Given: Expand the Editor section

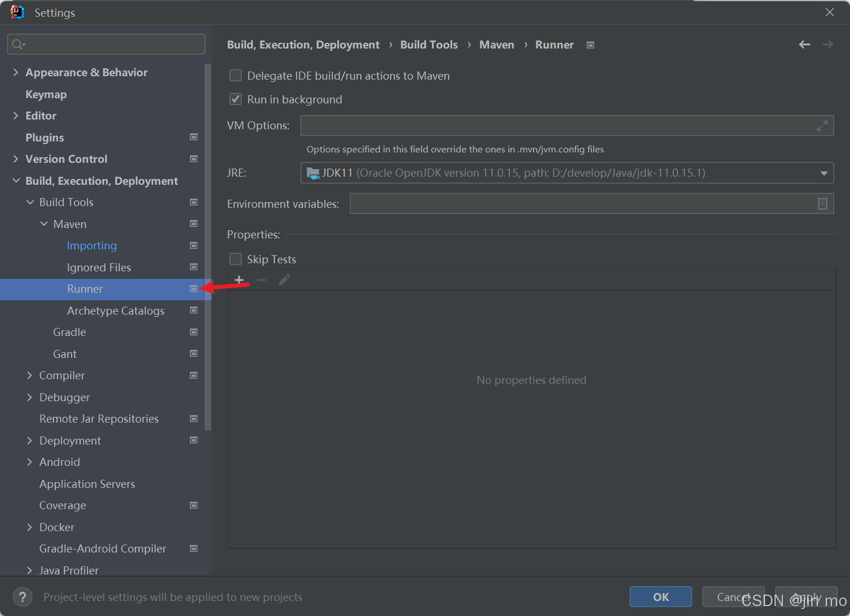Looking at the screenshot, I should [16, 115].
